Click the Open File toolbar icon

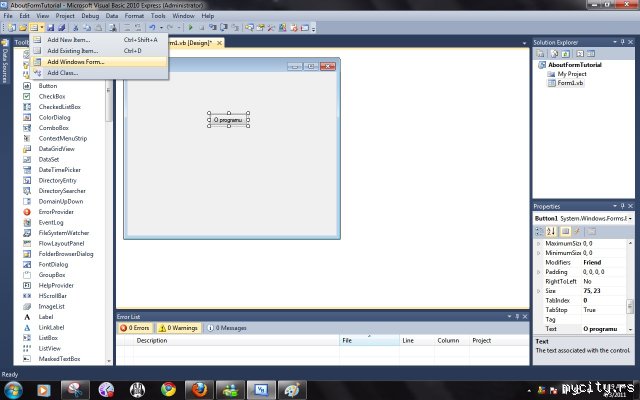(23, 28)
